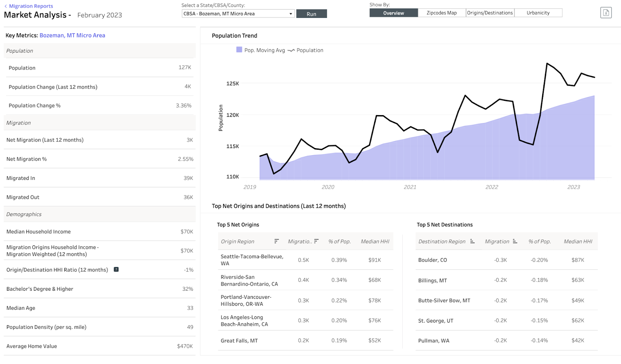The image size is (621, 364).
Task: Select the Overview view in Show By
Action: [x=393, y=12]
